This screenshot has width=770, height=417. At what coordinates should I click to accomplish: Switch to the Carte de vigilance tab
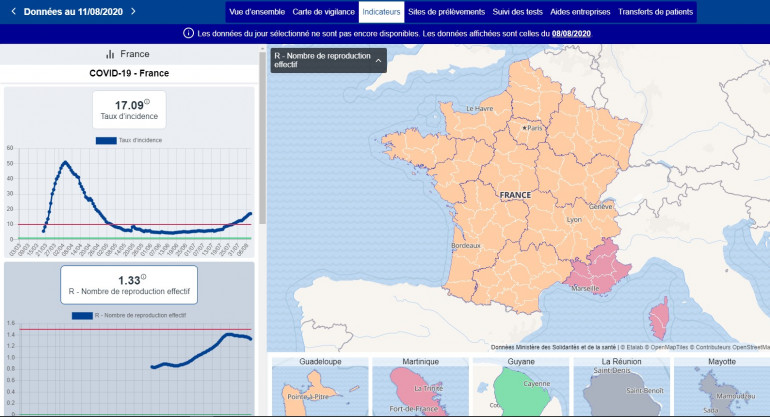tap(323, 12)
